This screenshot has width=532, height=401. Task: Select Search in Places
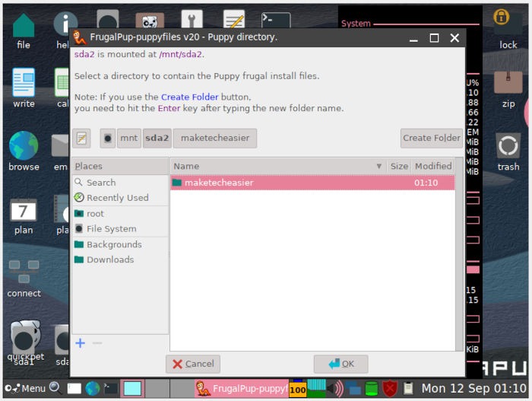point(120,183)
